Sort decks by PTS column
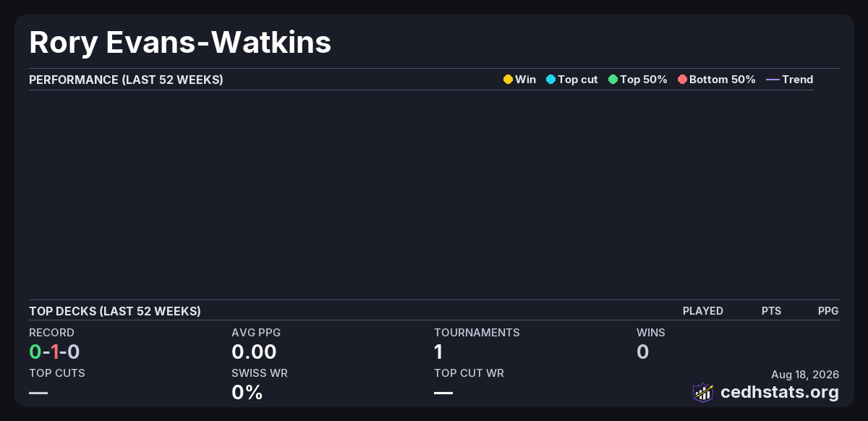The height and width of the screenshot is (421, 868). (771, 311)
